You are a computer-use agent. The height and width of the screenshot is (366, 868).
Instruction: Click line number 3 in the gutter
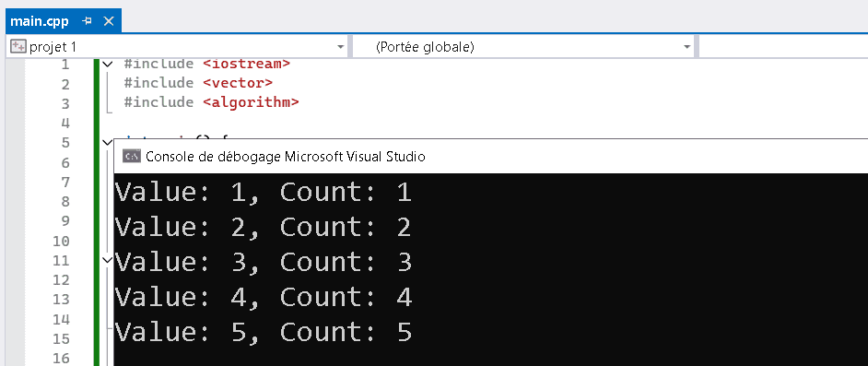pos(65,103)
